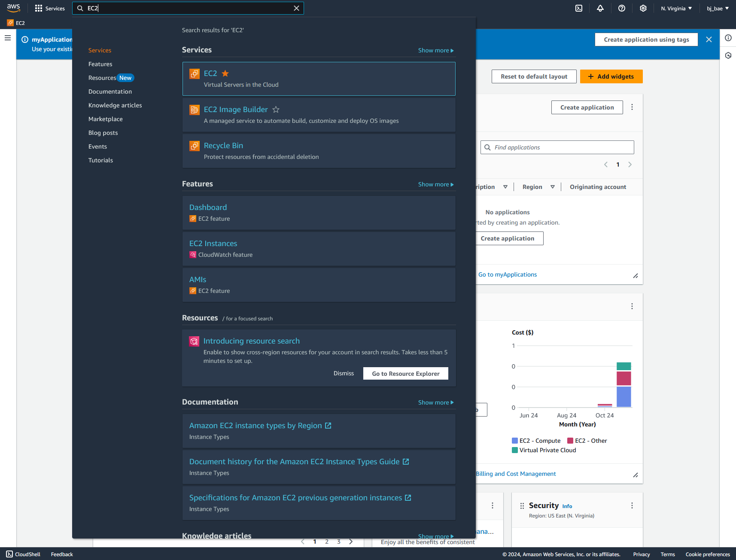
Task: Toggle the left navigation hamburger menu
Action: pos(7,38)
